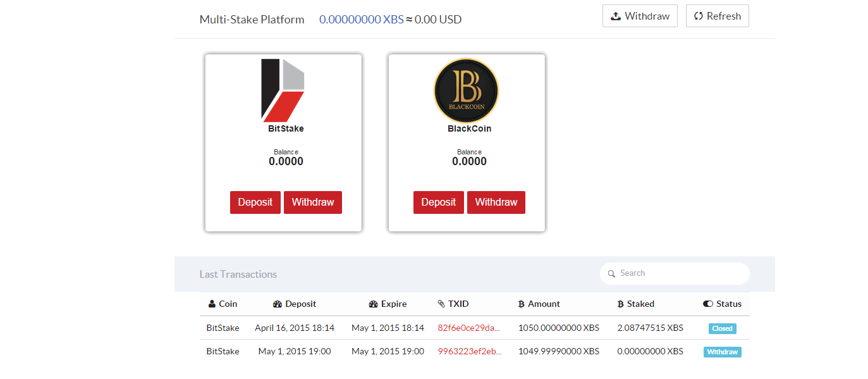Click the gauge icon beside Deposit header
Screen dimensions: 868x379
click(278, 304)
